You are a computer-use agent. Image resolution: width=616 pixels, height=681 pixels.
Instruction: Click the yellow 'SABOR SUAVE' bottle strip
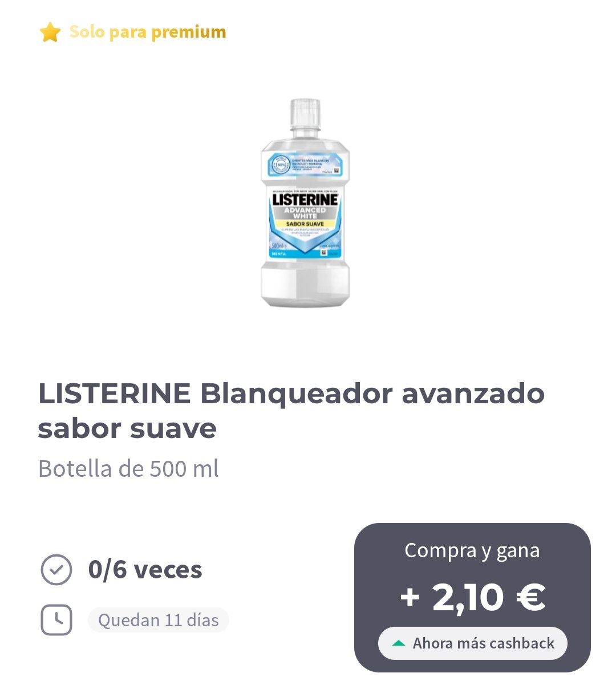[305, 224]
